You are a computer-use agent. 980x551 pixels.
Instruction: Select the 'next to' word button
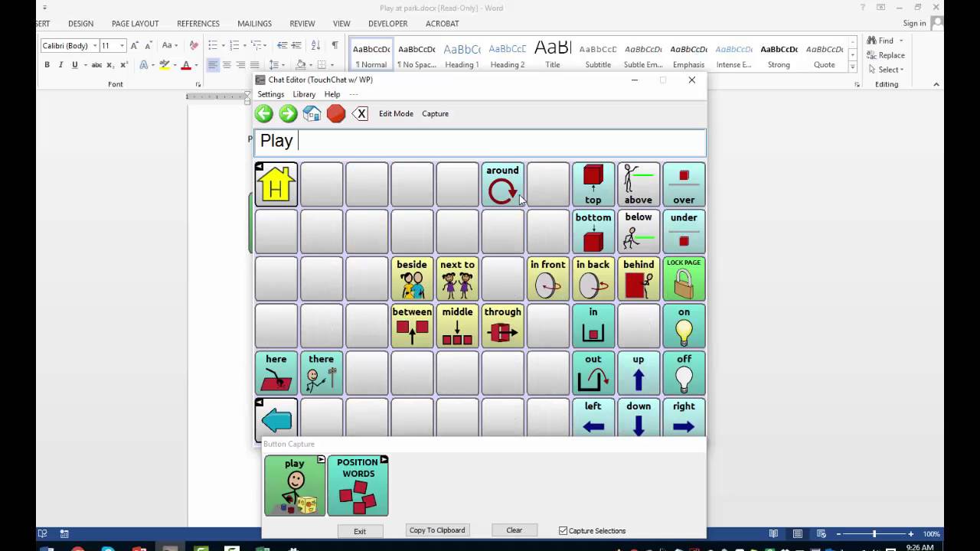[457, 279]
